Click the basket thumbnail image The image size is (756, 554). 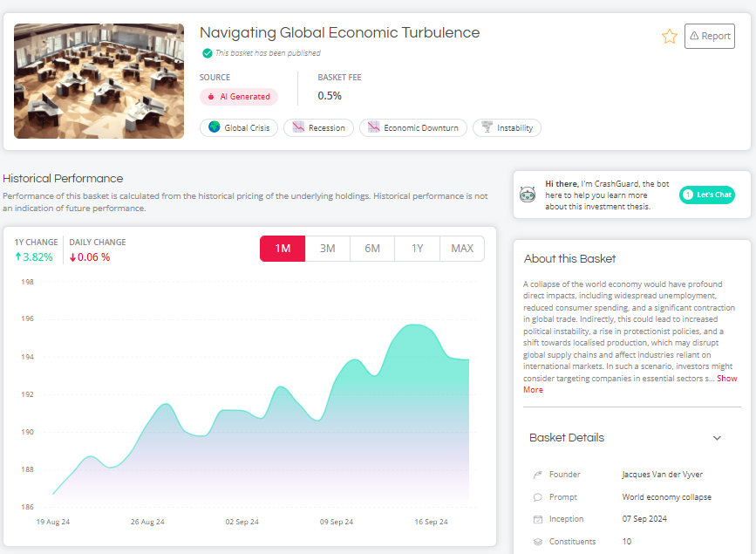[99, 81]
